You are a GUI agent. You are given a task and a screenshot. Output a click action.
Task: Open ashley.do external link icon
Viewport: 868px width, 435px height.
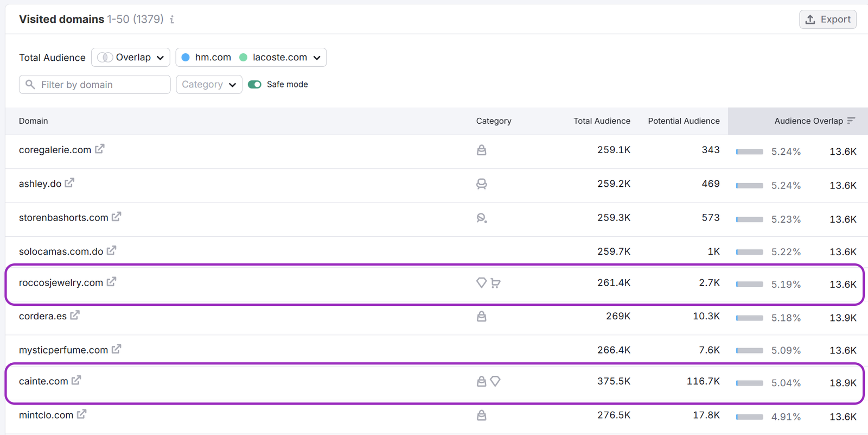pyautogui.click(x=69, y=183)
